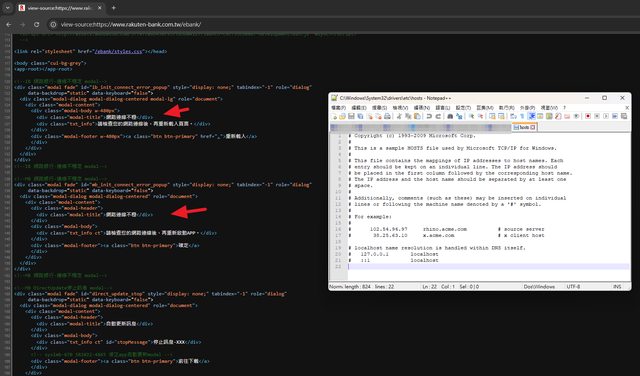Screen dimensions: 640x376
Task: Click the Start Recording macro icon
Action: pyautogui.click(x=588, y=116)
